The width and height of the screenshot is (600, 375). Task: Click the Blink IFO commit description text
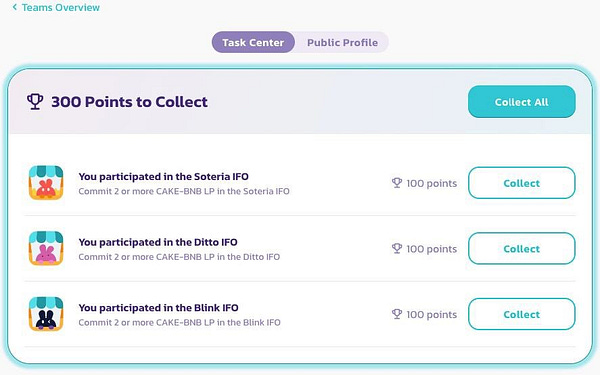[179, 322]
